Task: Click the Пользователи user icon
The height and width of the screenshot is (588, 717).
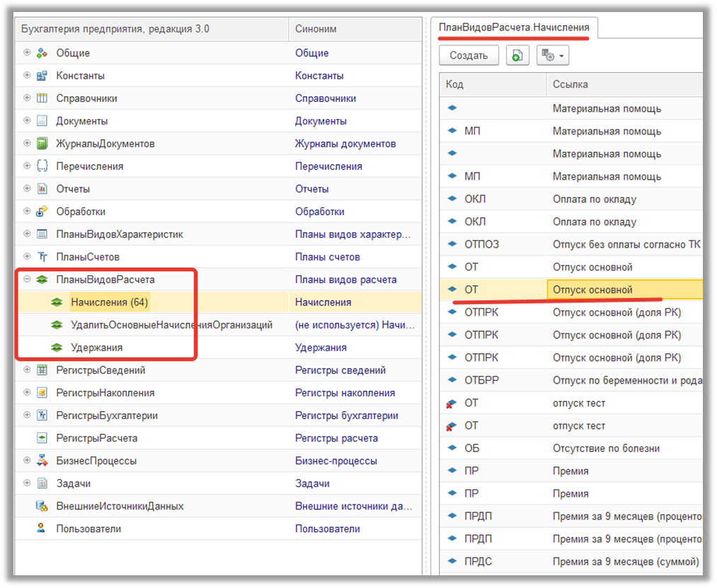Action: [x=42, y=529]
